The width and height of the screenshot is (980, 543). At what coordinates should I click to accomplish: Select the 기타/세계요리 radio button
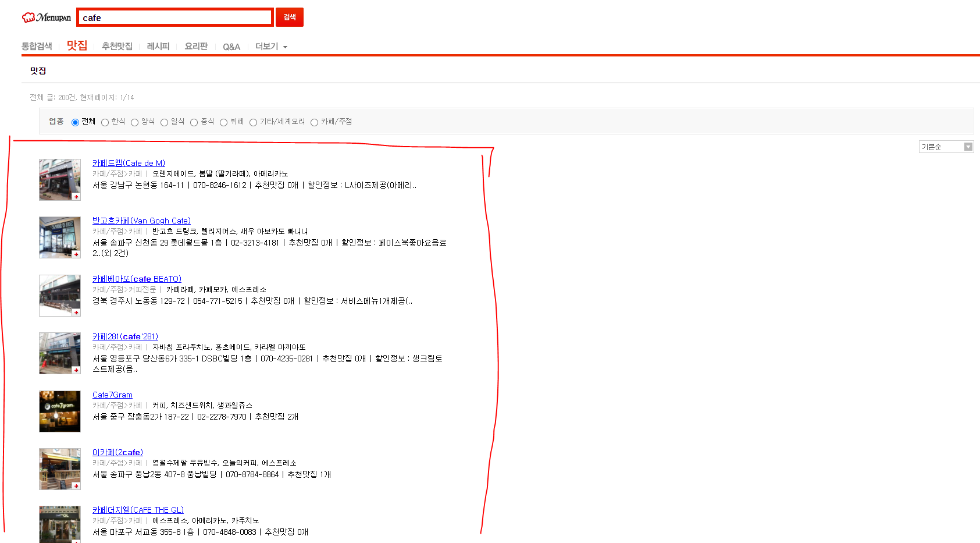click(253, 122)
